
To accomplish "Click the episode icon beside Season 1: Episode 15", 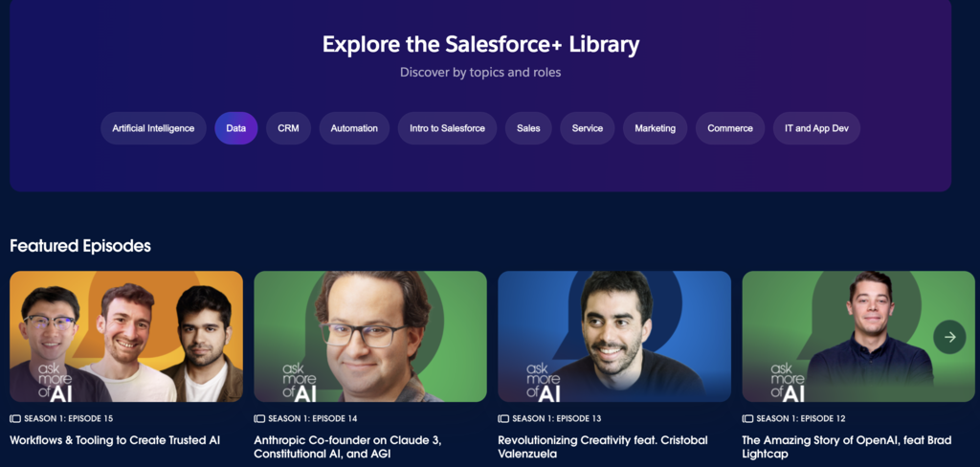I will pyautogui.click(x=15, y=418).
